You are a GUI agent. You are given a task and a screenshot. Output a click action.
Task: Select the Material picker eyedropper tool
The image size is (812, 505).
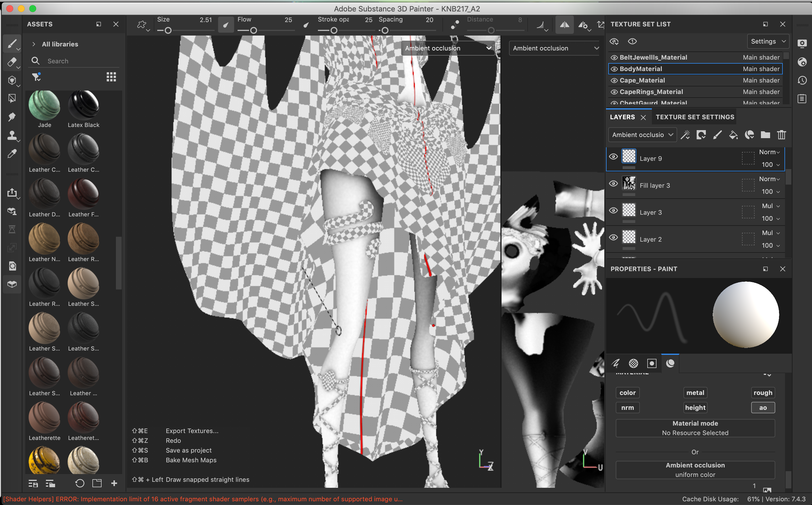[x=12, y=154]
